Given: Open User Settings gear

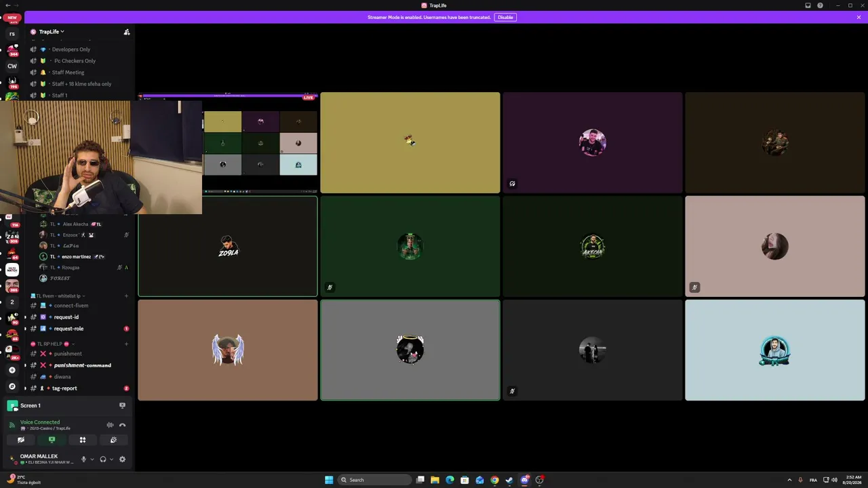Looking at the screenshot, I should pyautogui.click(x=122, y=460).
